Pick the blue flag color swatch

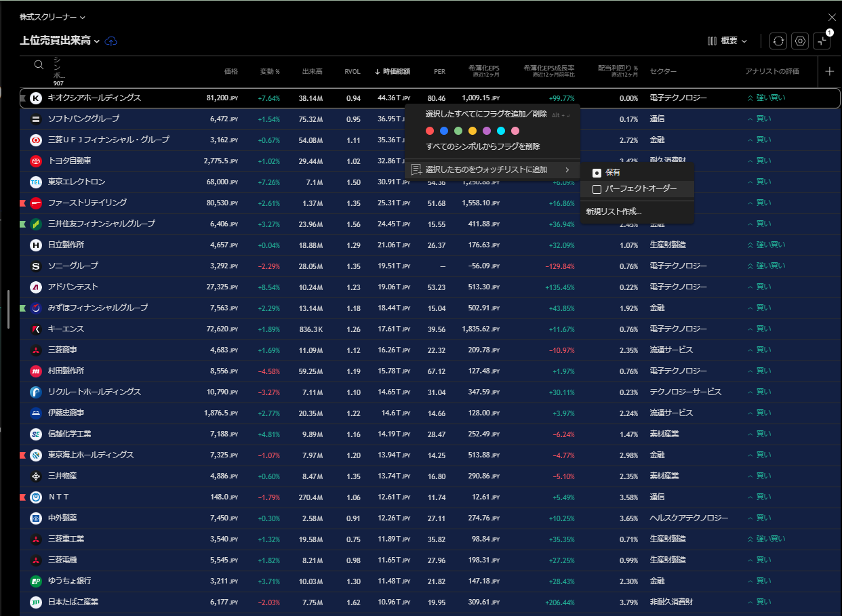443,131
